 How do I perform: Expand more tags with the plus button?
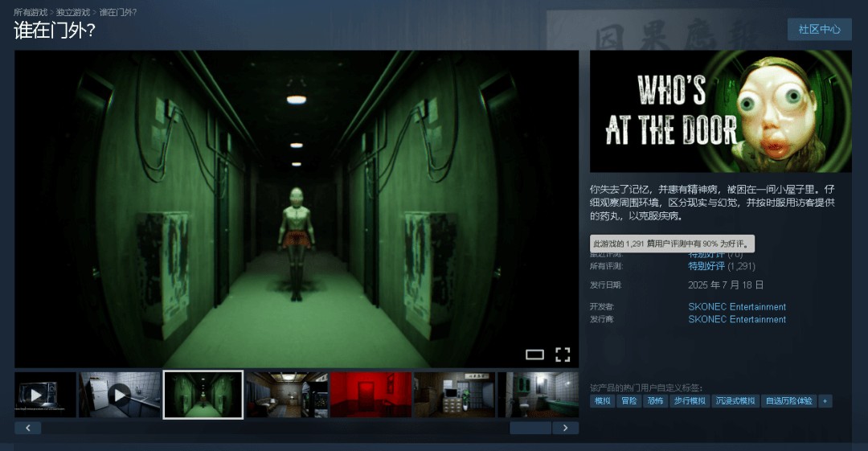tap(825, 400)
